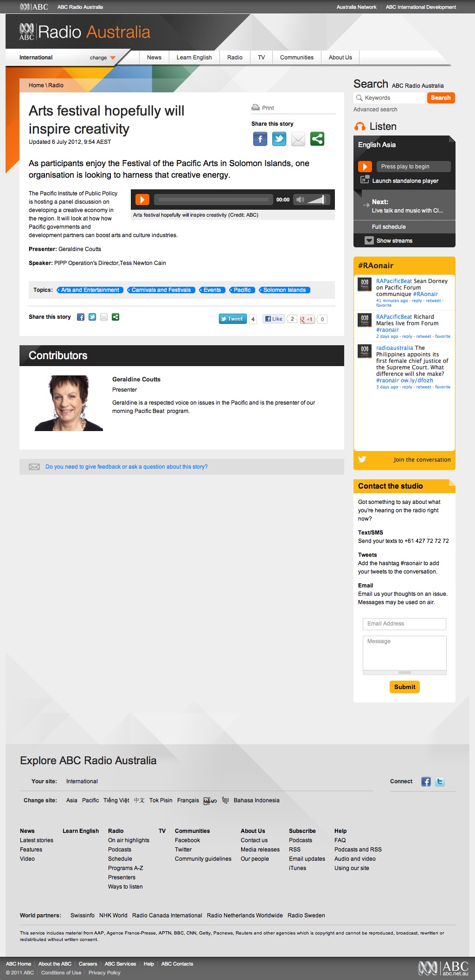Open the International change site dropdown
This screenshot has width=475, height=980.
pos(103,58)
